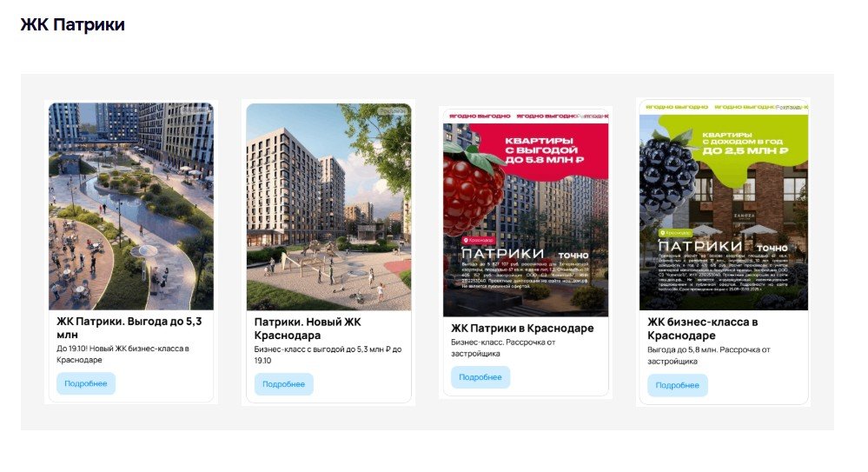Click the red Краснодар location pin badge
The height and width of the screenshot is (472, 868).
(478, 241)
